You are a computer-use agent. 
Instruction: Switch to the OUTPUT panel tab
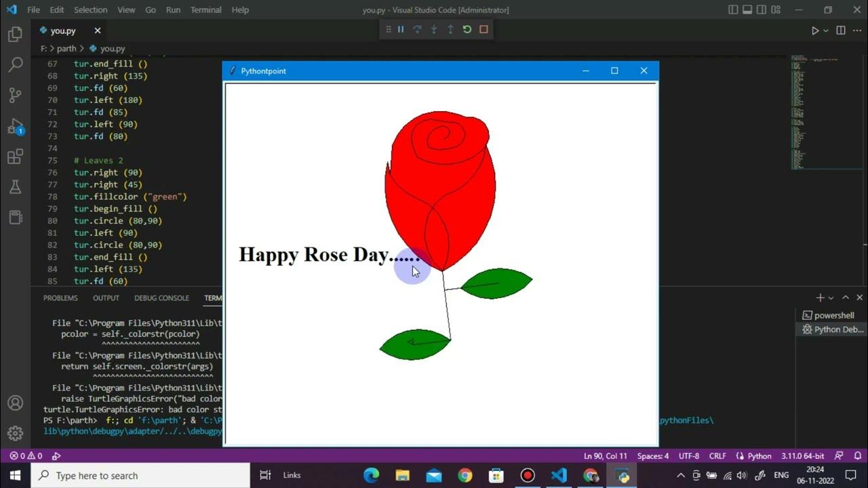tap(106, 298)
